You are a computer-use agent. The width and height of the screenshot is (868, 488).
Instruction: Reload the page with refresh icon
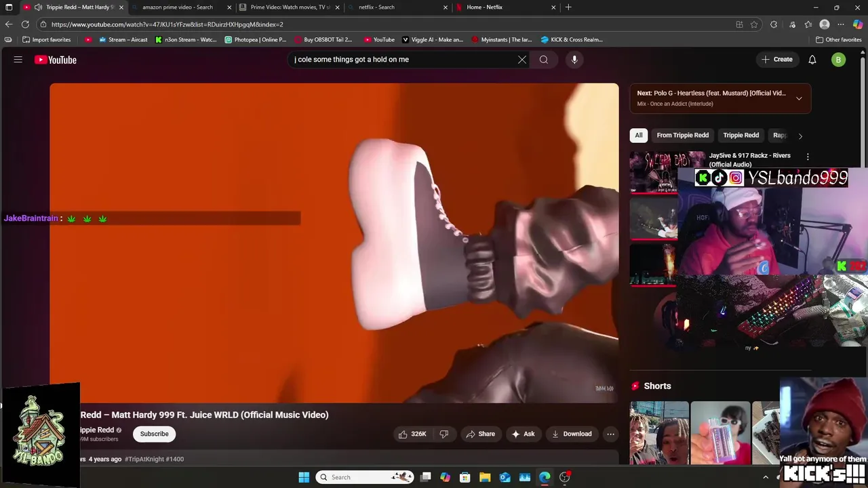pos(25,24)
